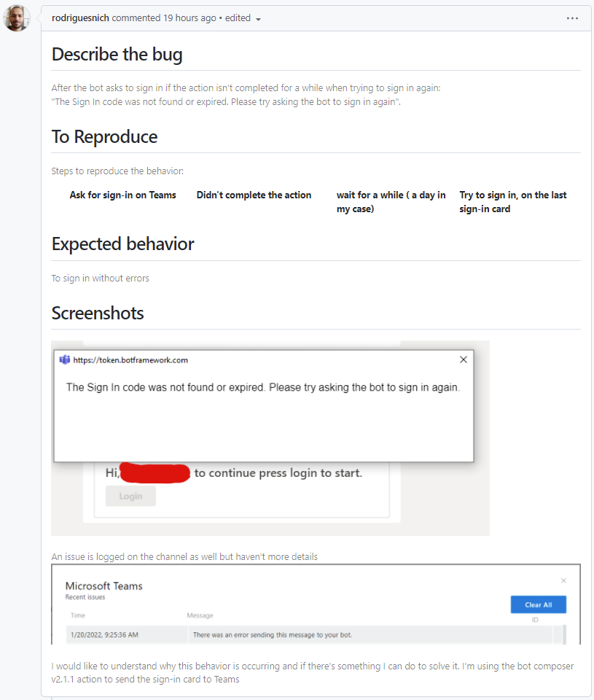This screenshot has width=594, height=700.
Task: Click 'Didn't complete the action' step
Action: click(x=254, y=195)
